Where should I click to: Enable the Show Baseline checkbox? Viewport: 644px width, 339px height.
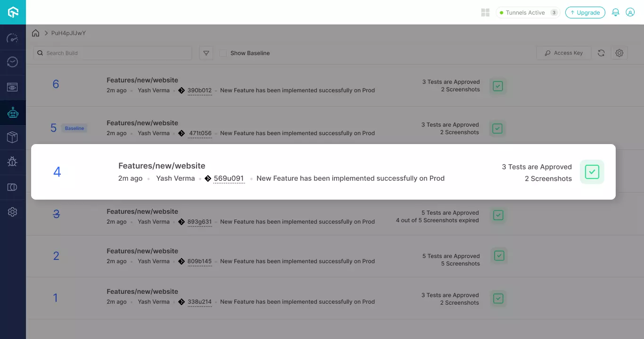(223, 53)
